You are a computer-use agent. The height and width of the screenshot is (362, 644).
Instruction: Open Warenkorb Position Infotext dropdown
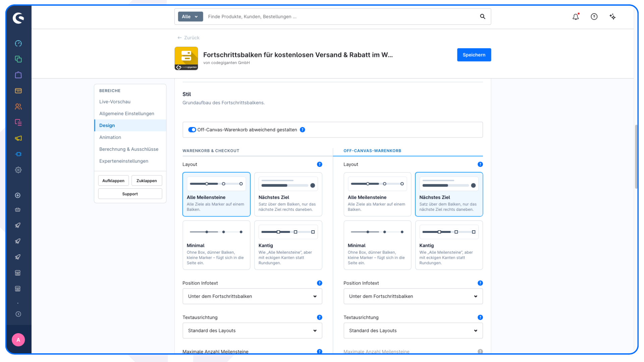(x=252, y=296)
